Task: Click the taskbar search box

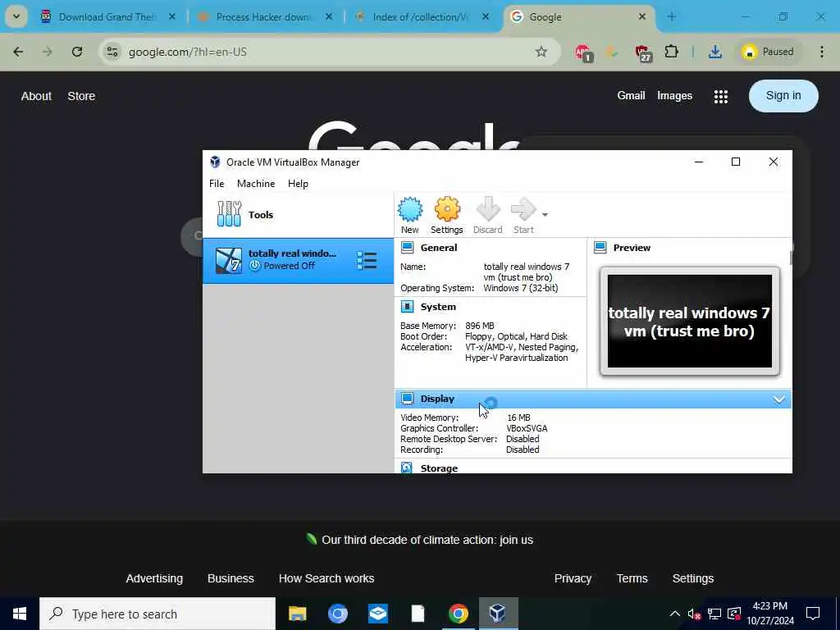Action: 157,614
